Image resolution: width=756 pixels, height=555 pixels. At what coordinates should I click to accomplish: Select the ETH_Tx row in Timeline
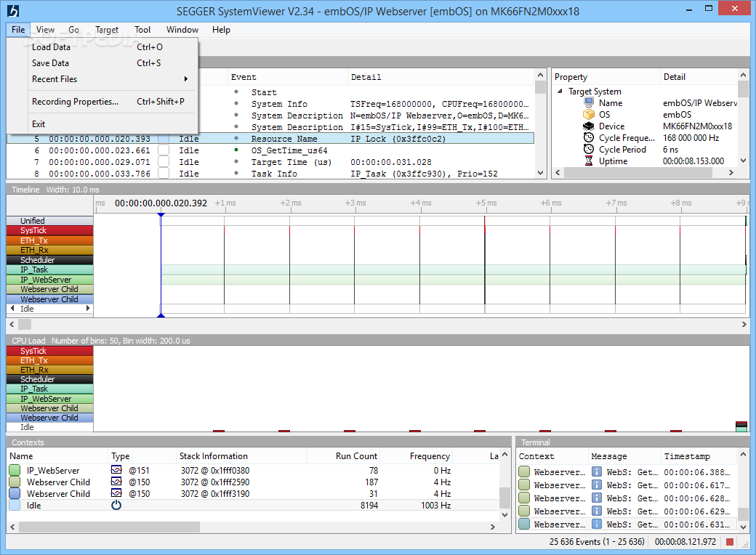(x=50, y=240)
